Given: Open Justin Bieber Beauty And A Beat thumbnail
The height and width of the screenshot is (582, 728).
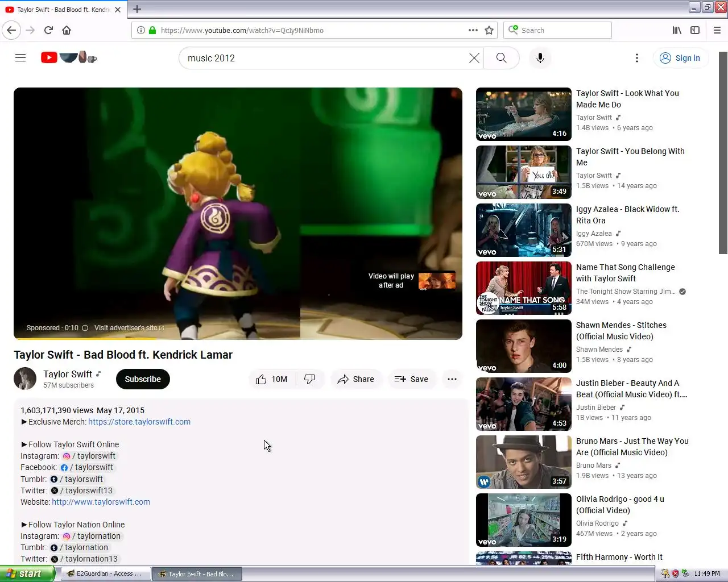Looking at the screenshot, I should 523,404.
